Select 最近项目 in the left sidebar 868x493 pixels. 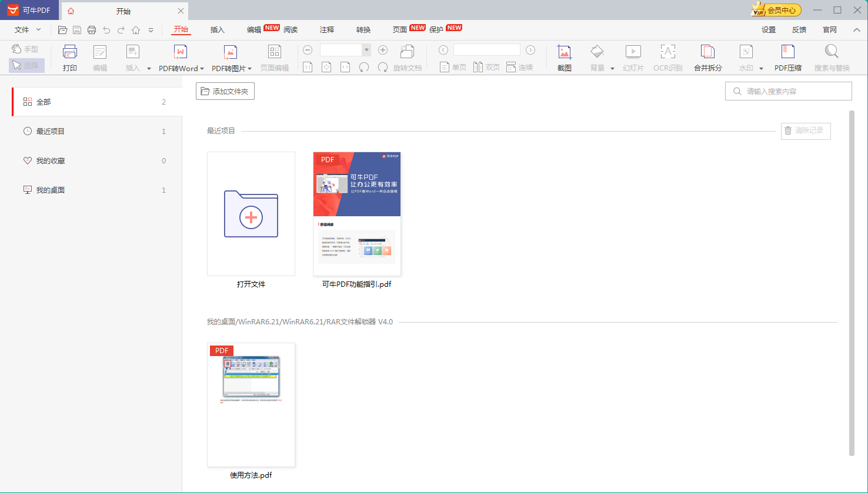coord(51,131)
